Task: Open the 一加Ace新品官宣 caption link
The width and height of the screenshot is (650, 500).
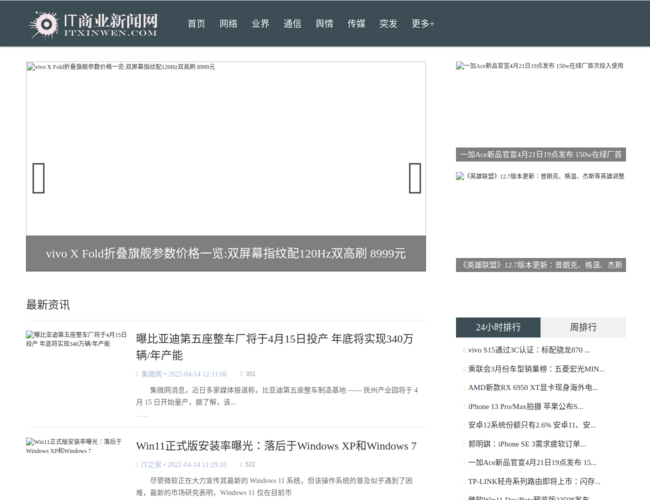Action: [x=541, y=154]
